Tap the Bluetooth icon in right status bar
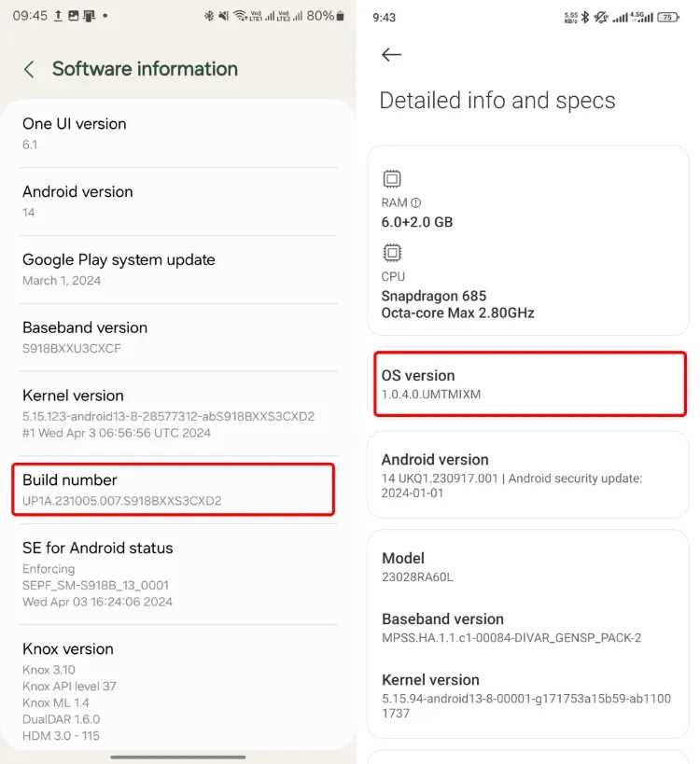Screen dimensions: 700x764 (586, 17)
